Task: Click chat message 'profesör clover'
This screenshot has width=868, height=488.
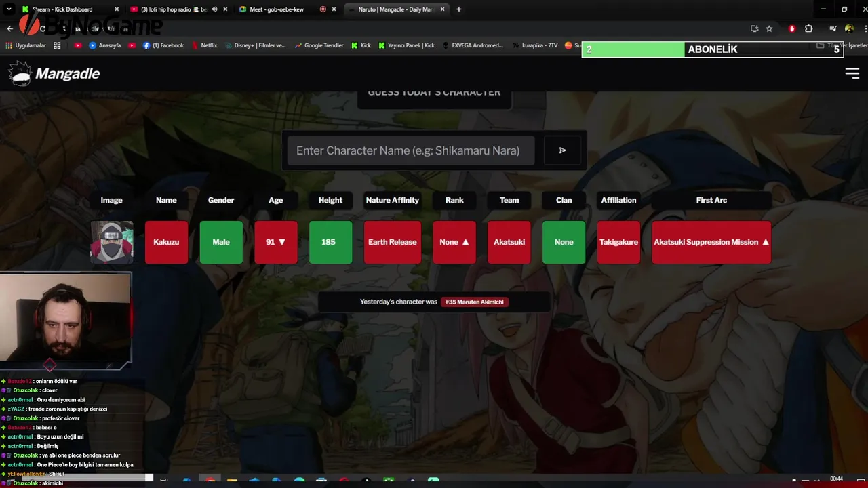Action: click(x=61, y=418)
